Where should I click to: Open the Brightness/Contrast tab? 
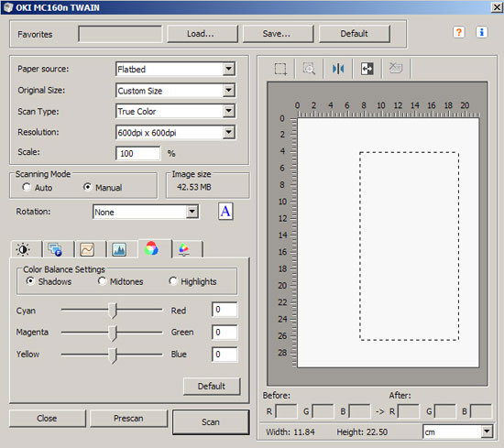click(x=24, y=249)
